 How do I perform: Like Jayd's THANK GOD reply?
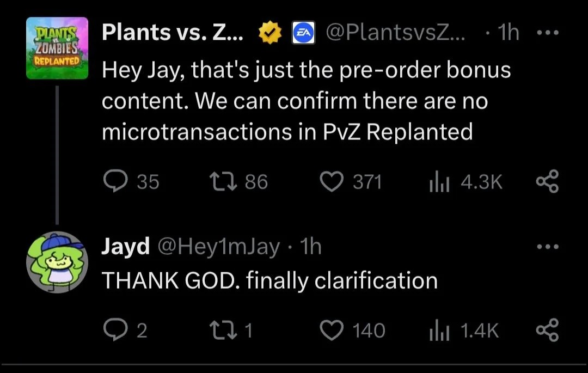(331, 329)
